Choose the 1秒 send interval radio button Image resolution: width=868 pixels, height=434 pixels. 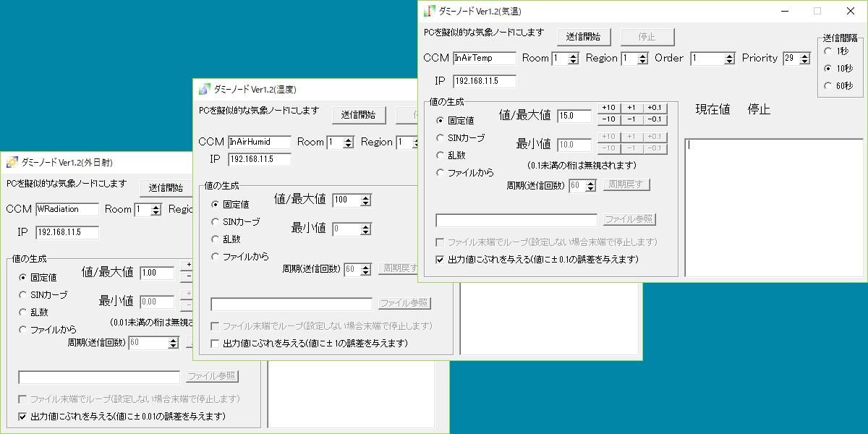coord(828,51)
